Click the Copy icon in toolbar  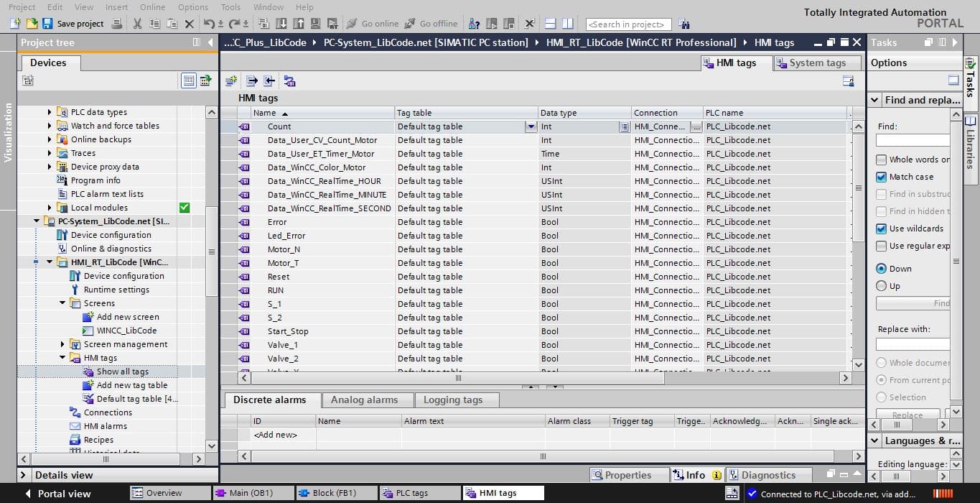point(154,24)
